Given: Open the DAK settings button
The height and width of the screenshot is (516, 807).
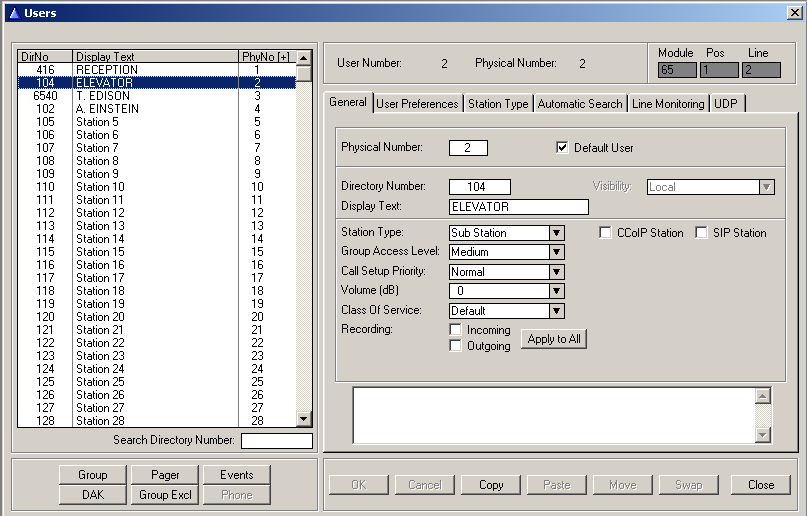Looking at the screenshot, I should pyautogui.click(x=93, y=495).
